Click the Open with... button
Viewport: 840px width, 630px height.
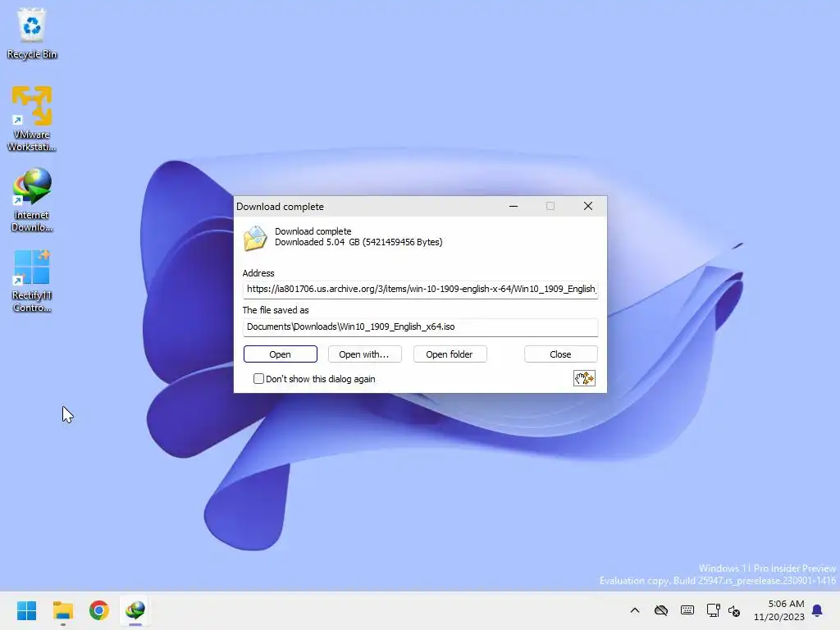coord(364,354)
